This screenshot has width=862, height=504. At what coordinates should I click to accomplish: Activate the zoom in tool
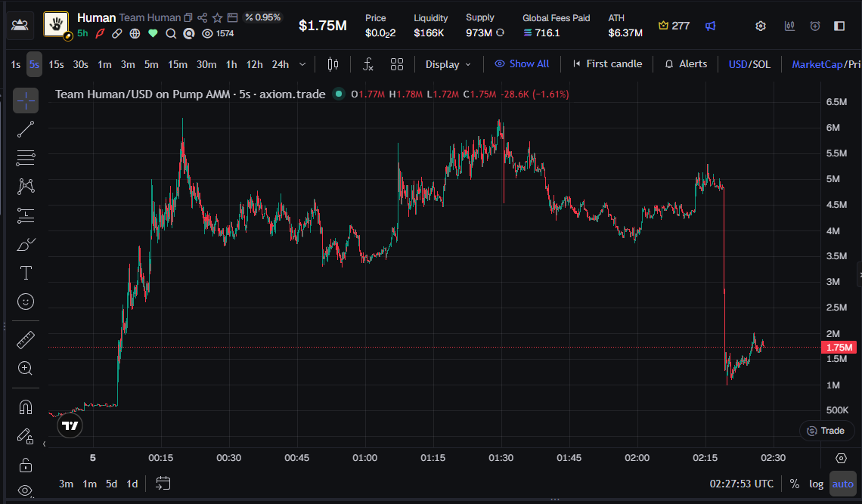26,368
